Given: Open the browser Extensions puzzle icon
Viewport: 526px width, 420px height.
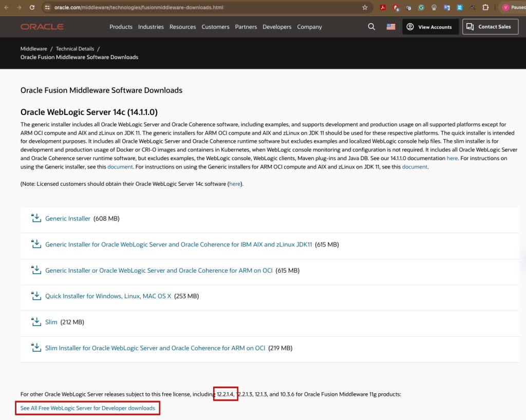Looking at the screenshot, I should [x=485, y=8].
